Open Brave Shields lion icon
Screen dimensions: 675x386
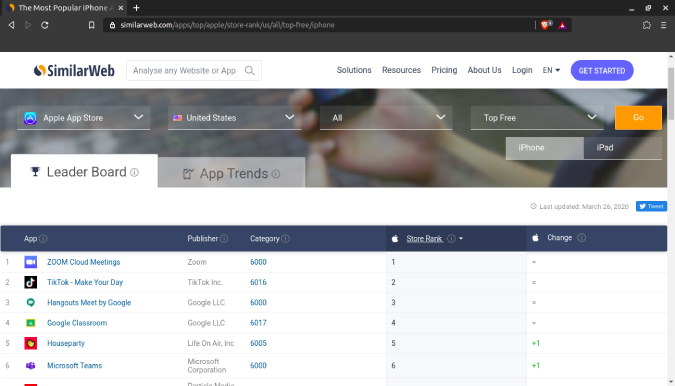pos(545,25)
